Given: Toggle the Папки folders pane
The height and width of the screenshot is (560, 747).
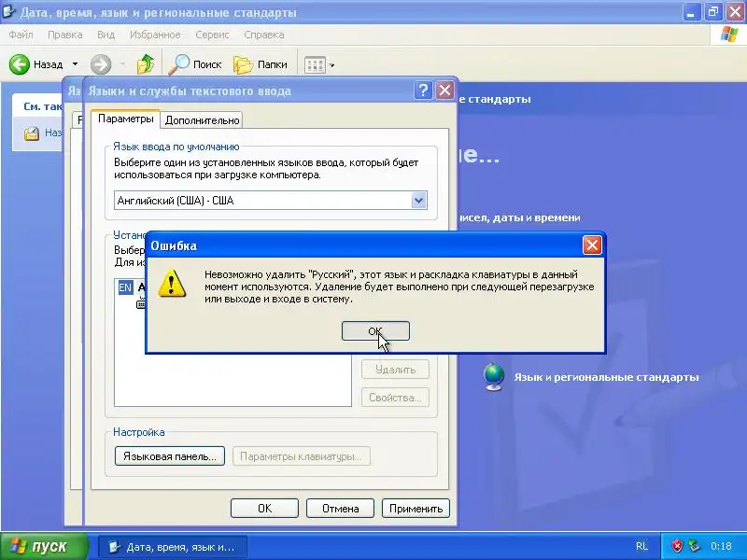Looking at the screenshot, I should tap(261, 64).
